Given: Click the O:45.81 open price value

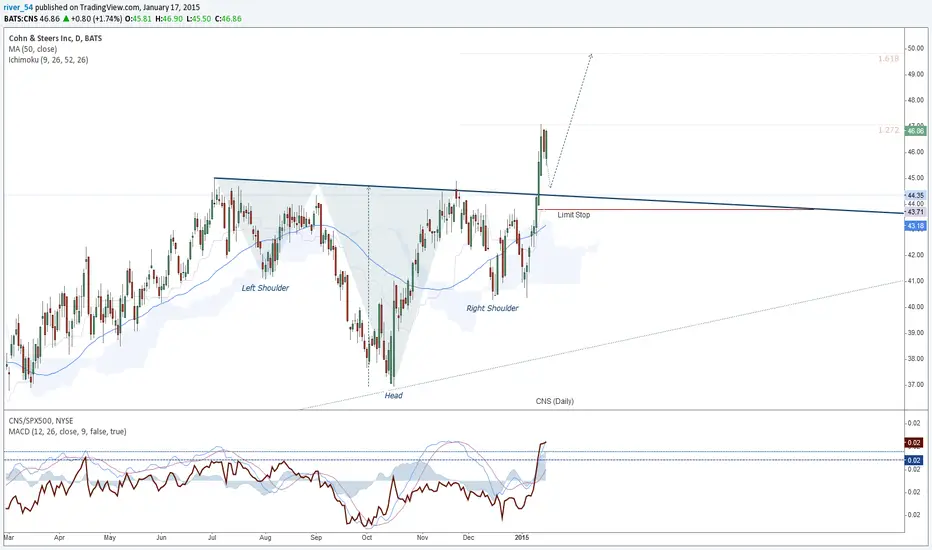Looking at the screenshot, I should [x=138, y=18].
